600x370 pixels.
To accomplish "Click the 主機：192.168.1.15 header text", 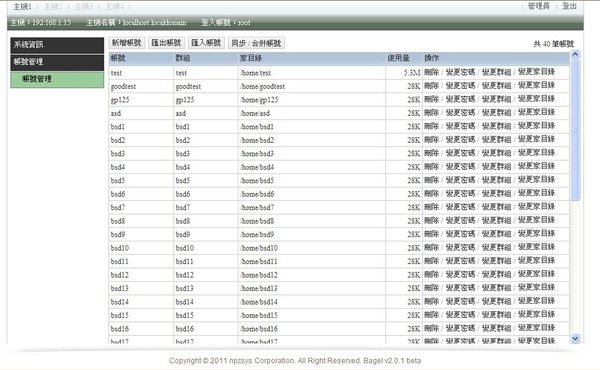I will tap(41, 23).
